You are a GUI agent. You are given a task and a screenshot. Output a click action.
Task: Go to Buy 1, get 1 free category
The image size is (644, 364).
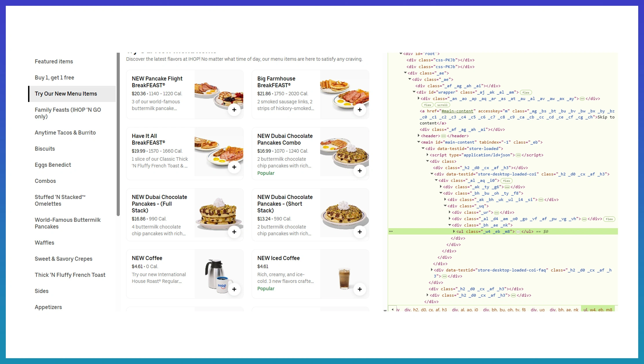(x=54, y=78)
